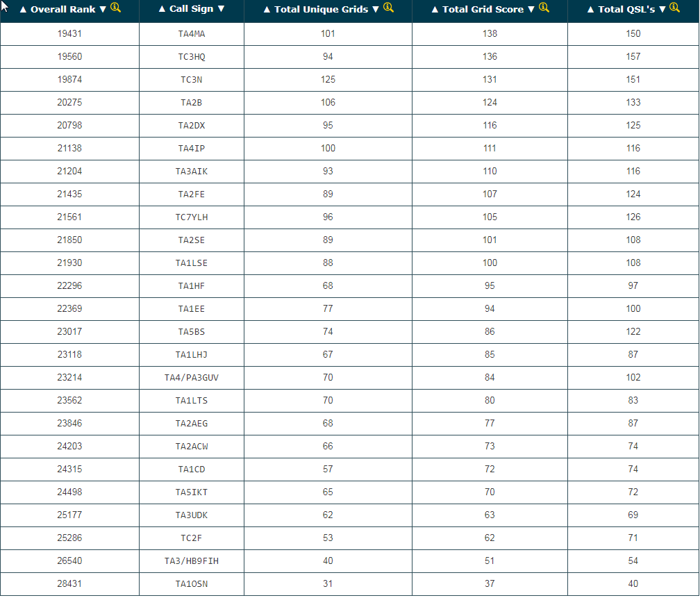Select call sign TA1LHJ
The image size is (700, 598).
click(x=192, y=355)
